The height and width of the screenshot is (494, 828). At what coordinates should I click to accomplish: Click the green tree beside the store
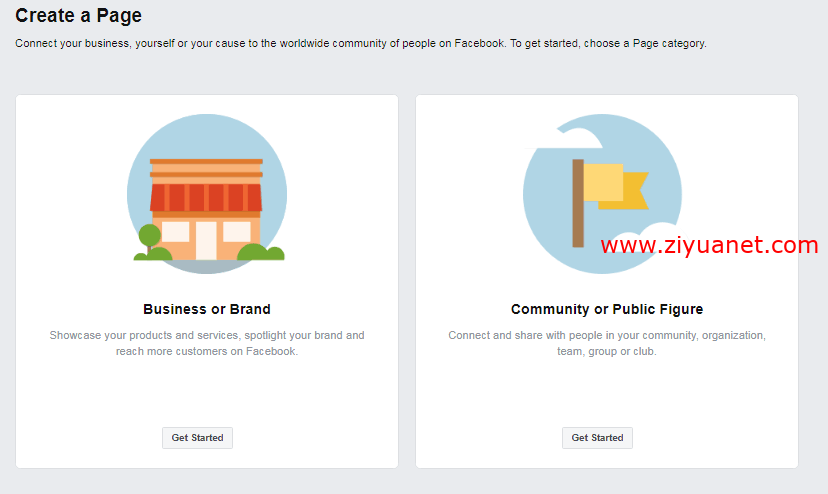click(x=149, y=239)
